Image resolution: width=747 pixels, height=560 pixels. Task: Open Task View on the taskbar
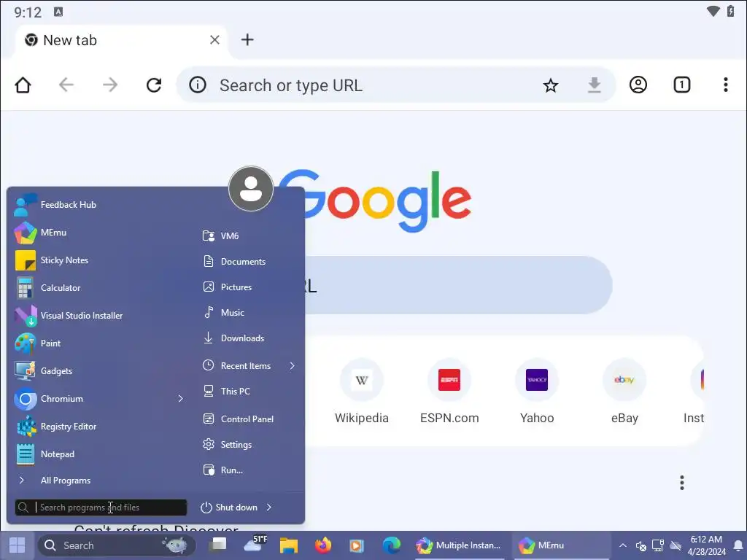219,545
